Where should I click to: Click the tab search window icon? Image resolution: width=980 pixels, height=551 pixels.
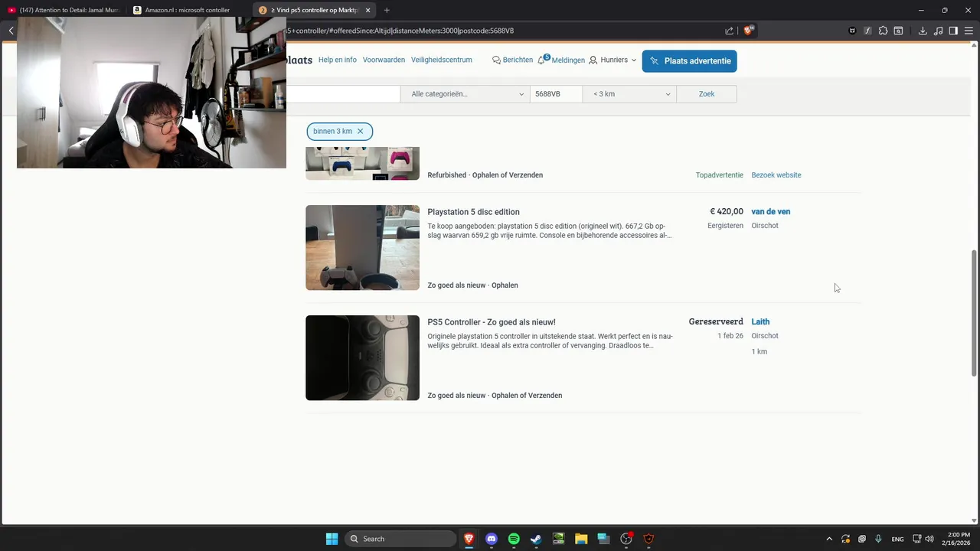[x=898, y=31]
